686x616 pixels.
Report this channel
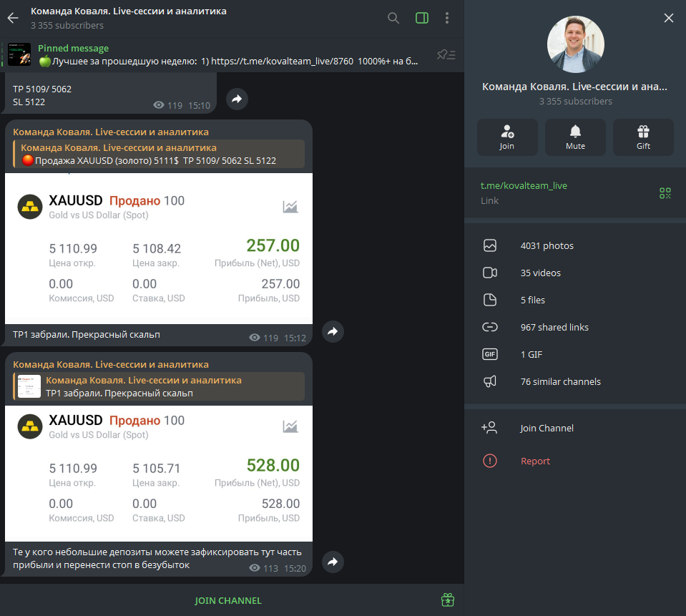coord(575,461)
